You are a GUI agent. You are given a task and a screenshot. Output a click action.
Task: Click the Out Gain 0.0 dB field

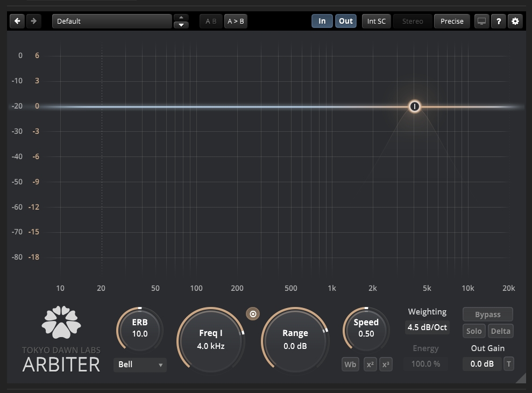pos(482,364)
